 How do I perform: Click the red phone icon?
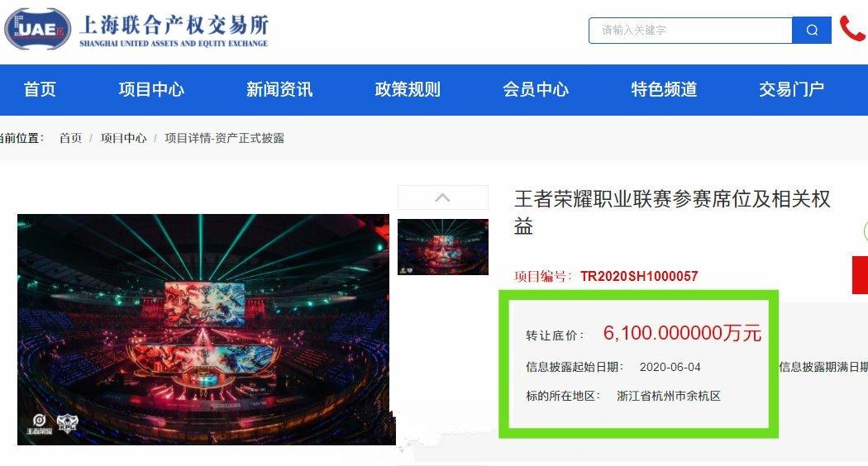point(852,29)
